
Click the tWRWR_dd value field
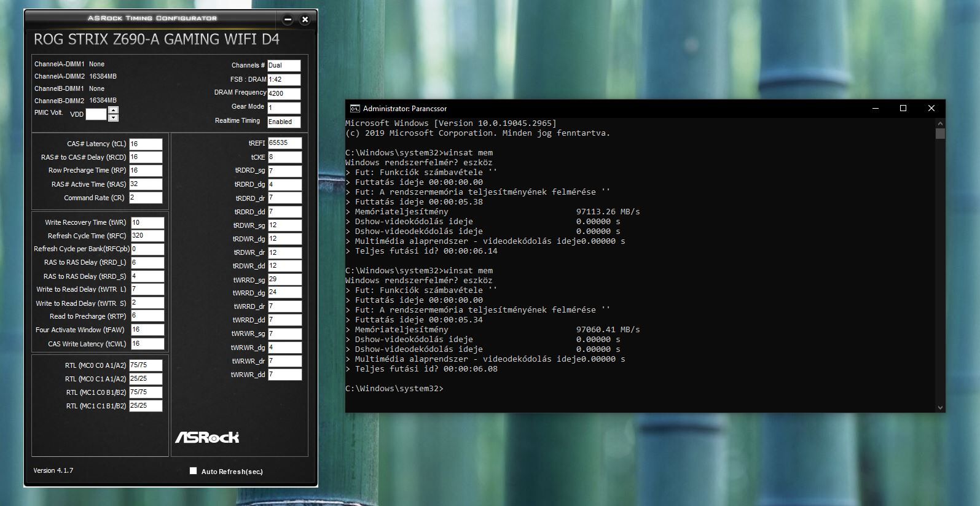[284, 375]
